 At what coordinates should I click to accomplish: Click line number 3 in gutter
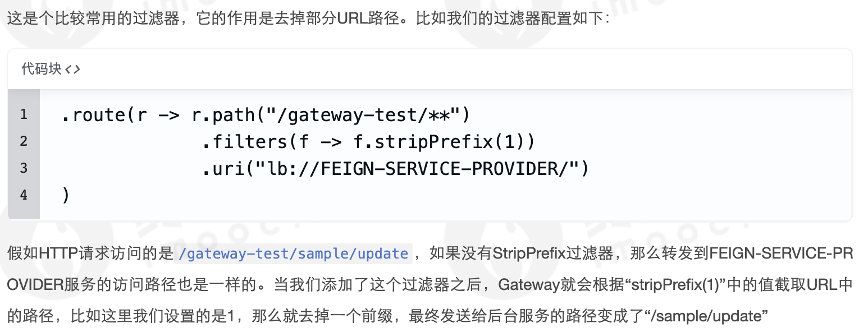click(x=24, y=168)
